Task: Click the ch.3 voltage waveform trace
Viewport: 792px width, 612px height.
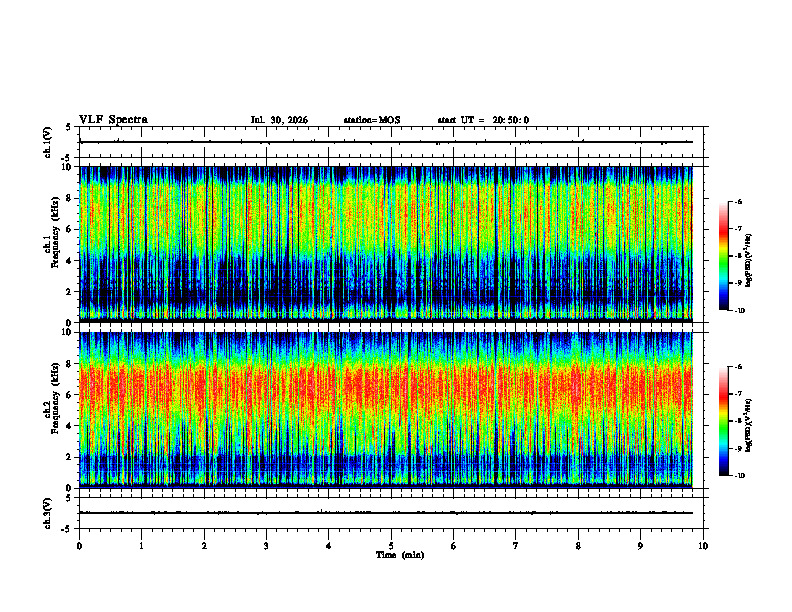Action: click(x=386, y=513)
